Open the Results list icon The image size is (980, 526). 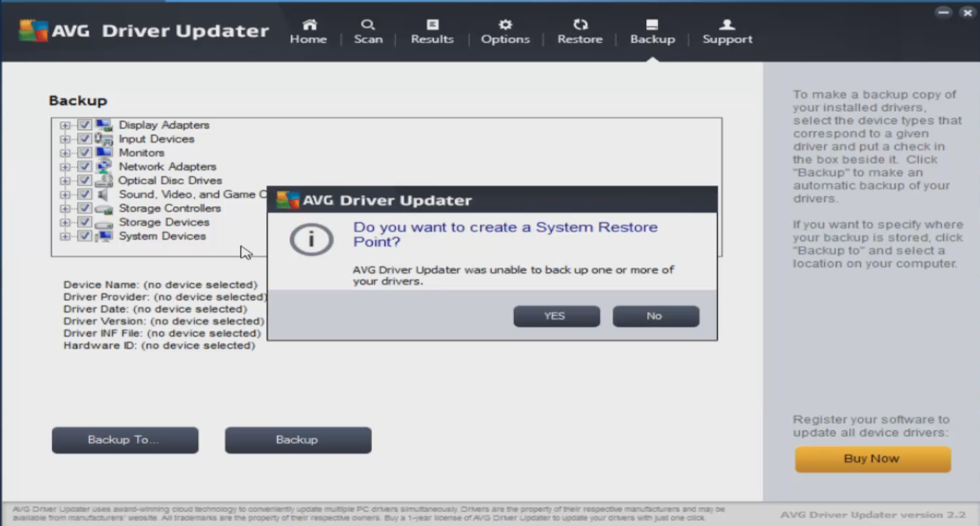pyautogui.click(x=432, y=26)
